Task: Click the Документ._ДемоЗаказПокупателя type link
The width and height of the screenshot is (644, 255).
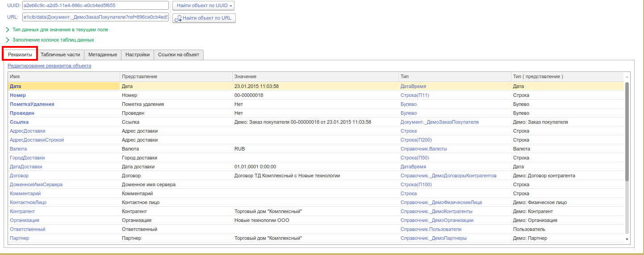Action: pos(439,122)
